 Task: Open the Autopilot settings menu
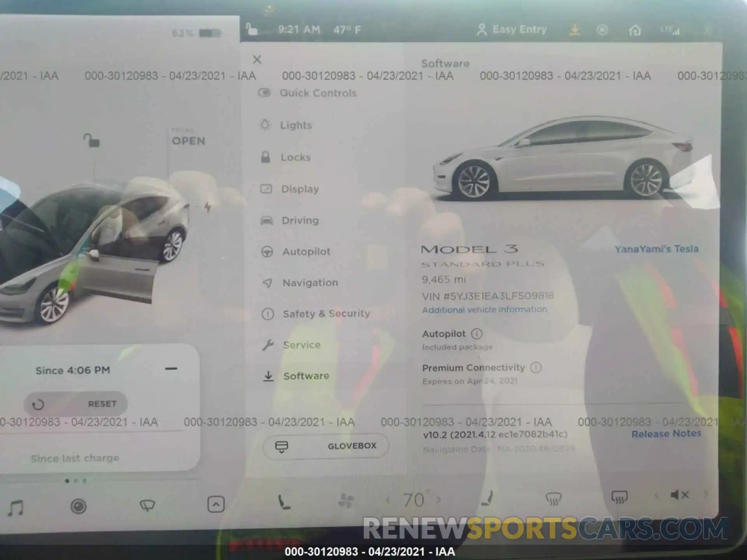[x=307, y=251]
